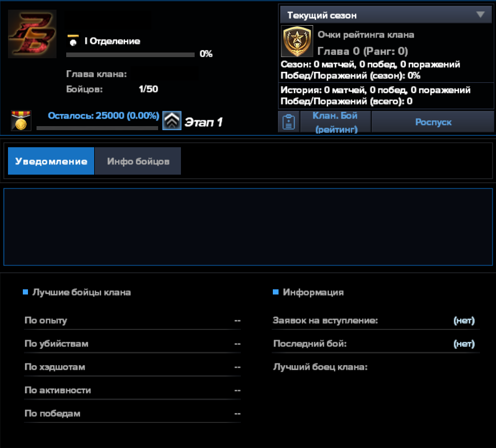The width and height of the screenshot is (496, 448).
Task: Select the По хэдшотам row
Action: tap(132, 367)
